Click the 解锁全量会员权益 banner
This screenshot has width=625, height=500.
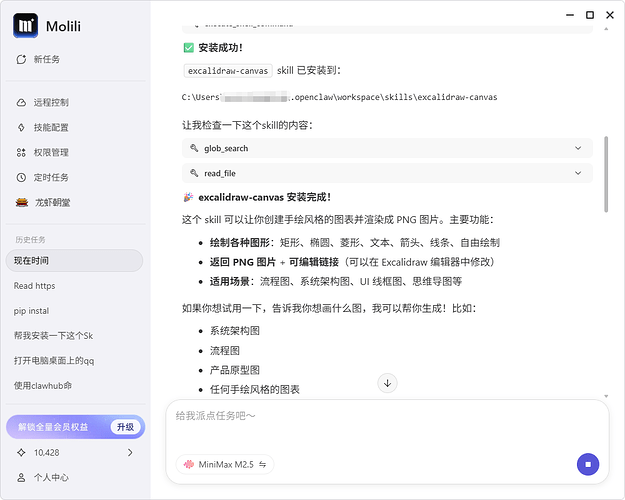(75, 427)
